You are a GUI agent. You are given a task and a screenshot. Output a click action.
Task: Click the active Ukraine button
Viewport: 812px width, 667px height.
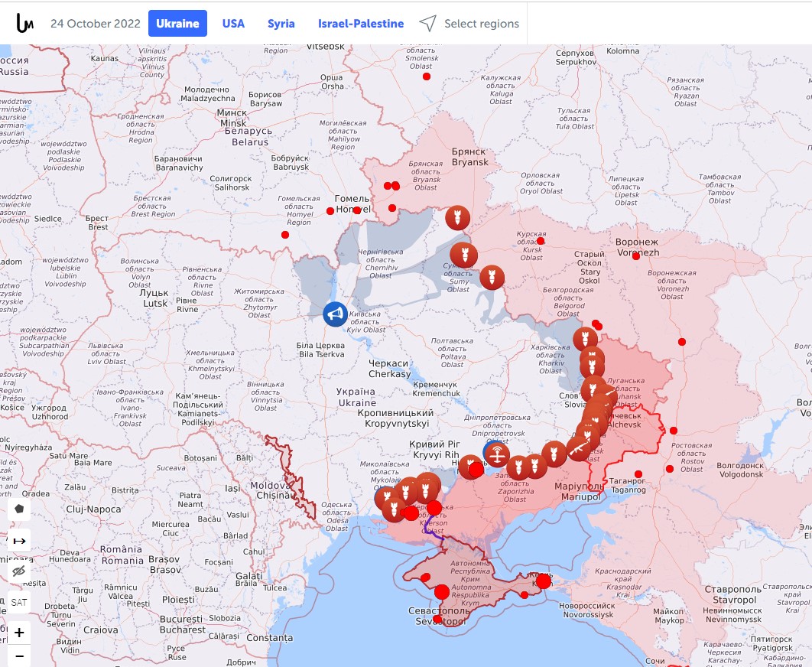177,24
